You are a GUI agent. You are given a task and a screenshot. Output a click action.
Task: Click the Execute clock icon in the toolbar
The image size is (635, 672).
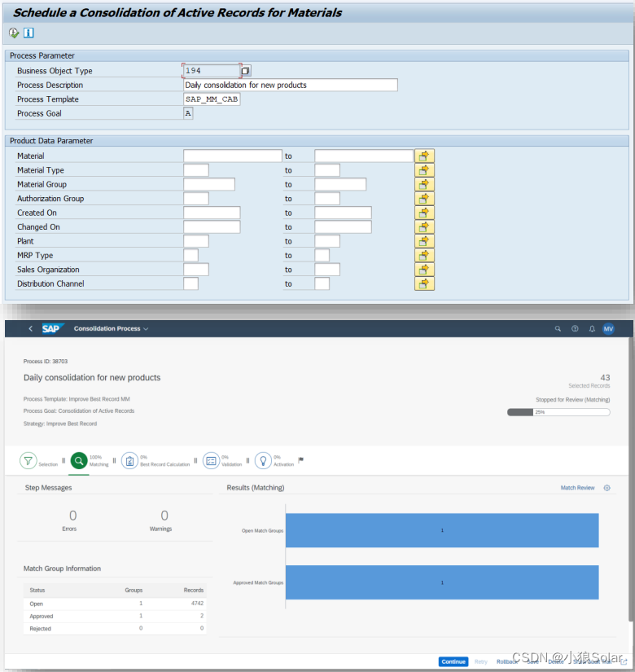(x=14, y=33)
